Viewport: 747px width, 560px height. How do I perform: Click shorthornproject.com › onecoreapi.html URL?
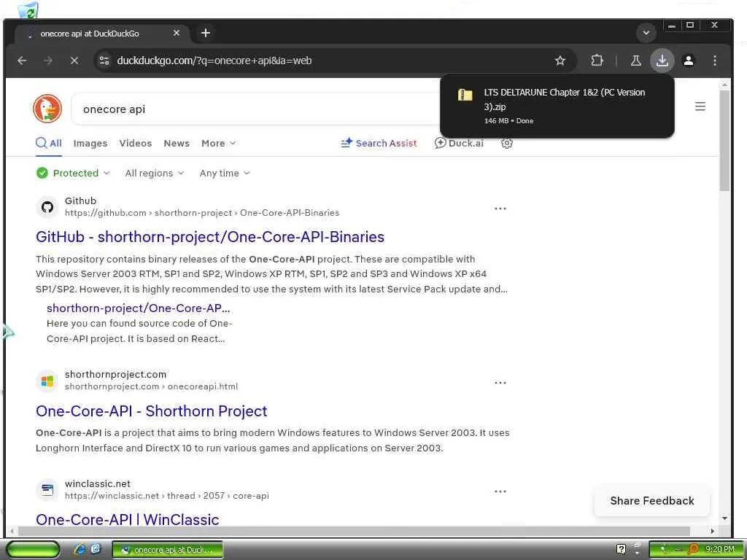(x=151, y=386)
